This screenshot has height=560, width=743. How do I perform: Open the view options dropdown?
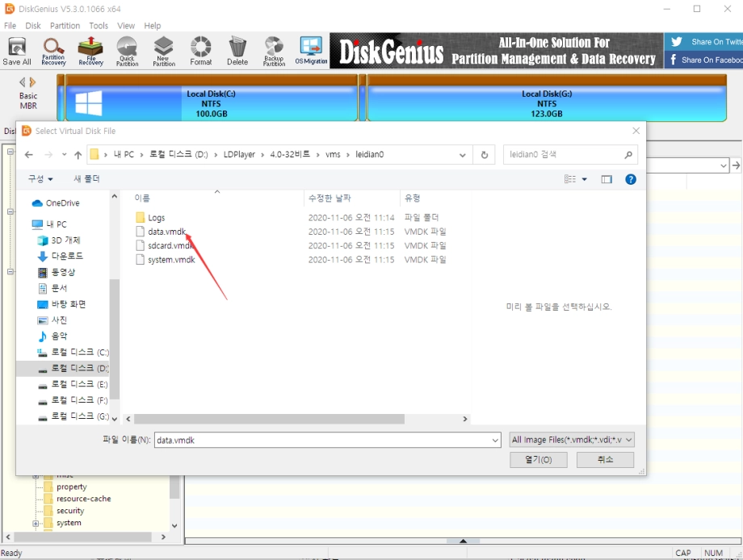[584, 179]
